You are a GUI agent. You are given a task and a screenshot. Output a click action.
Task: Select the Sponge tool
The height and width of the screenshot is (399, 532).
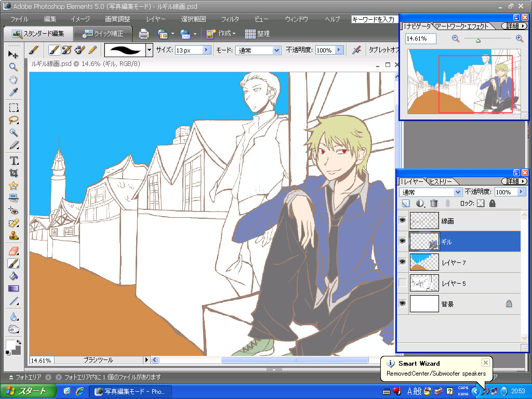(13, 329)
